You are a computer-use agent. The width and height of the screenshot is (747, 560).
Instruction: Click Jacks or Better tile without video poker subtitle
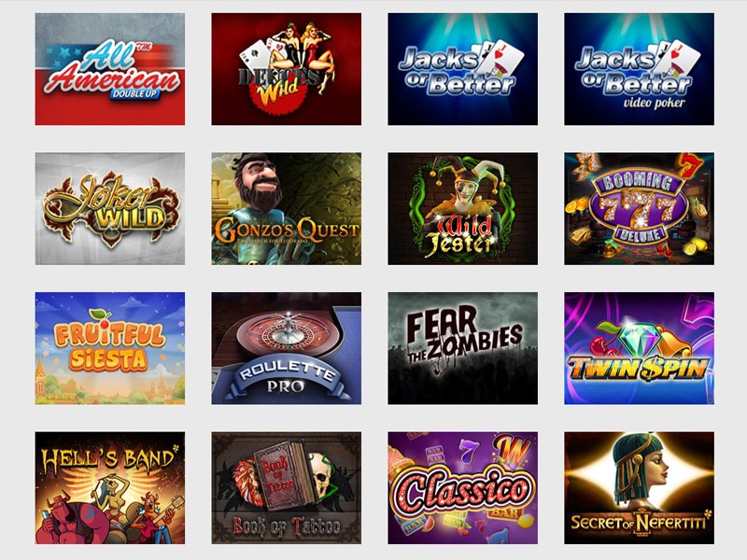point(462,69)
